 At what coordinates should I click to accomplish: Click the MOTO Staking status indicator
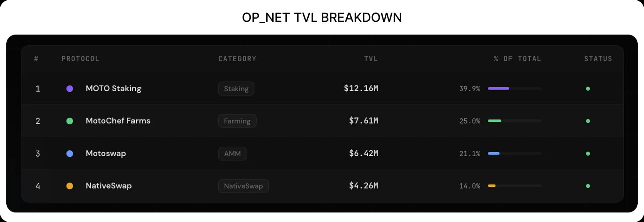pyautogui.click(x=588, y=89)
